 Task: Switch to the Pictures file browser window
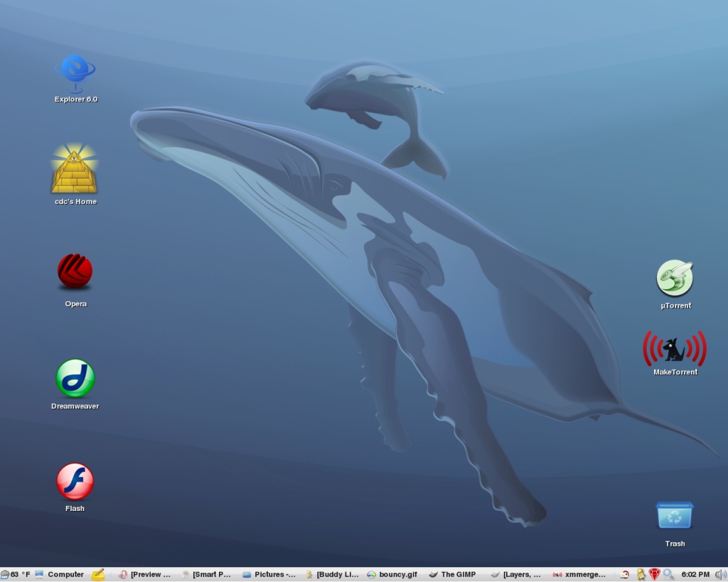coord(268,575)
